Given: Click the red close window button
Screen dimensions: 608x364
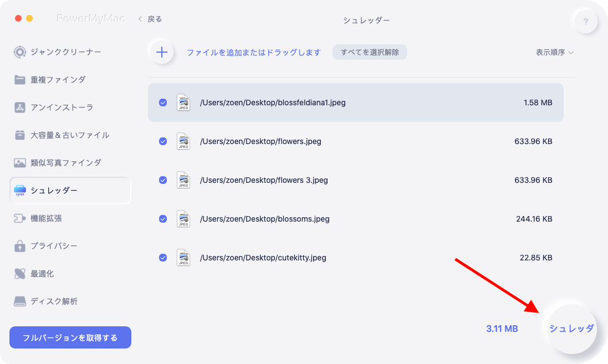Looking at the screenshot, I should point(18,18).
